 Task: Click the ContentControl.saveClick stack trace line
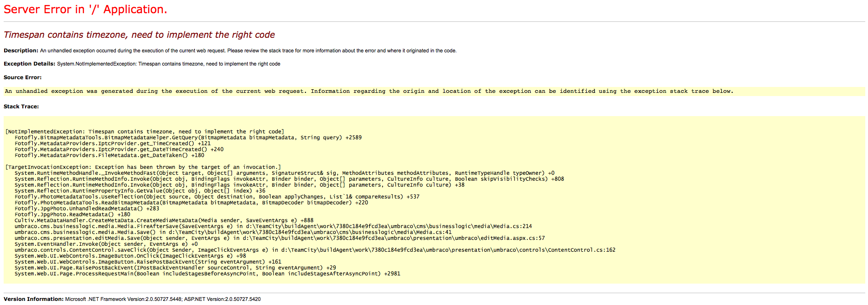[x=315, y=250]
